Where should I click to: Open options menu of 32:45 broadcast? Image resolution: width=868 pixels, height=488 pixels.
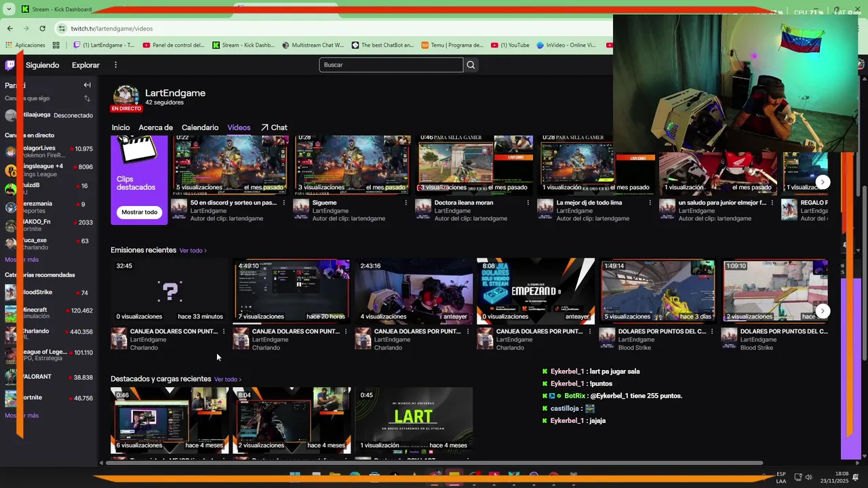point(224,331)
